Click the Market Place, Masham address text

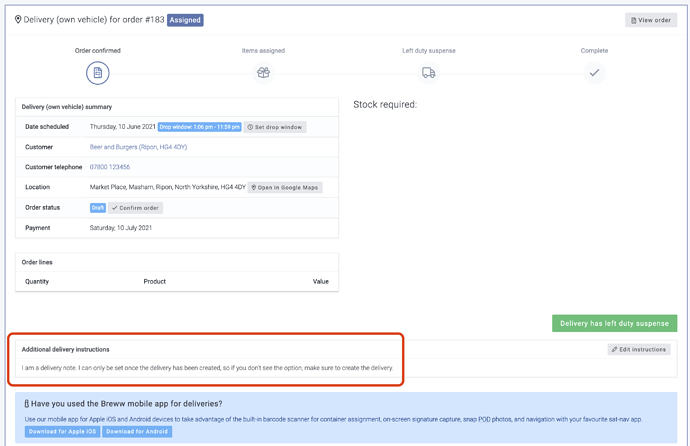(x=168, y=187)
